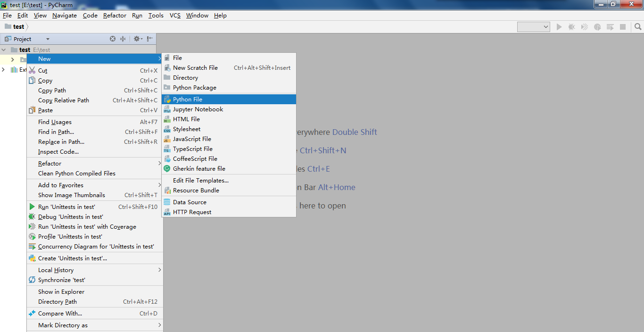Click Show in Explorer

95,291
